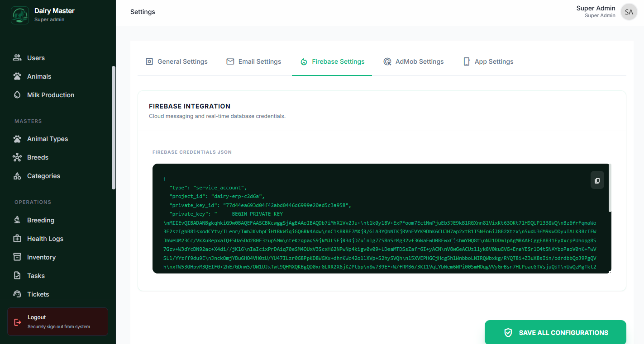Screen dimensions: 644x344
Task: Click the Tasks checklist icon
Action: pyautogui.click(x=17, y=276)
